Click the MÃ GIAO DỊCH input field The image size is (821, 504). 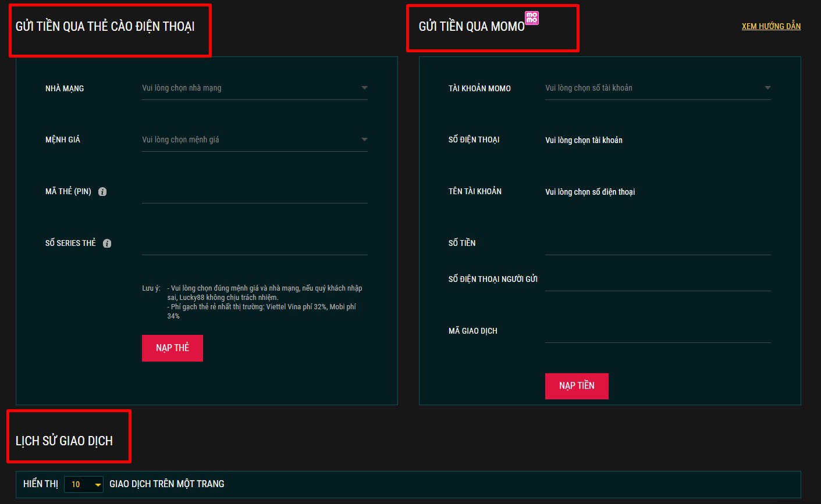(658, 331)
